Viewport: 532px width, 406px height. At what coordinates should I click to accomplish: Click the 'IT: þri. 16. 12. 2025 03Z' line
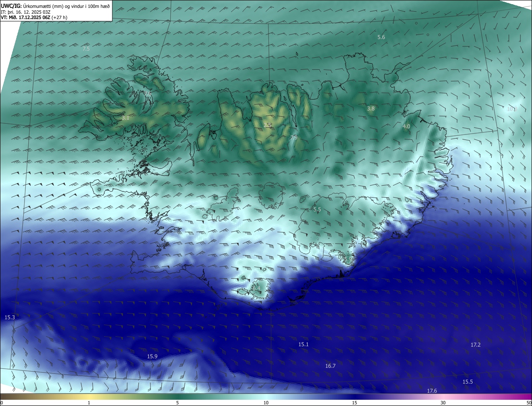26,12
